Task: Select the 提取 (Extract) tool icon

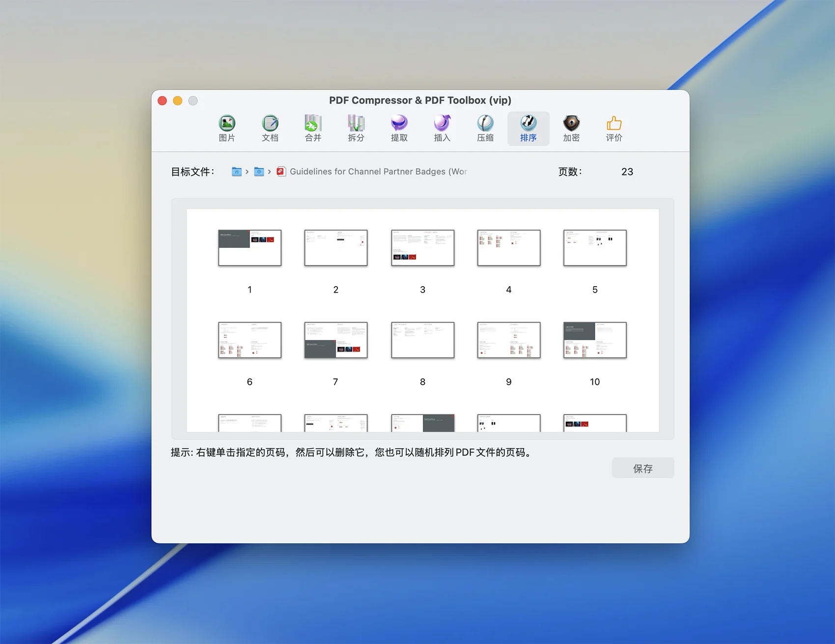Action: pos(399,128)
